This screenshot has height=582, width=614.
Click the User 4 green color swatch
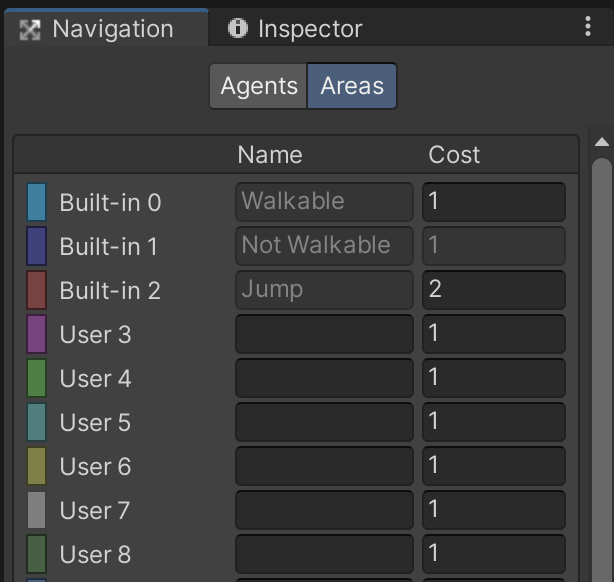click(x=37, y=378)
